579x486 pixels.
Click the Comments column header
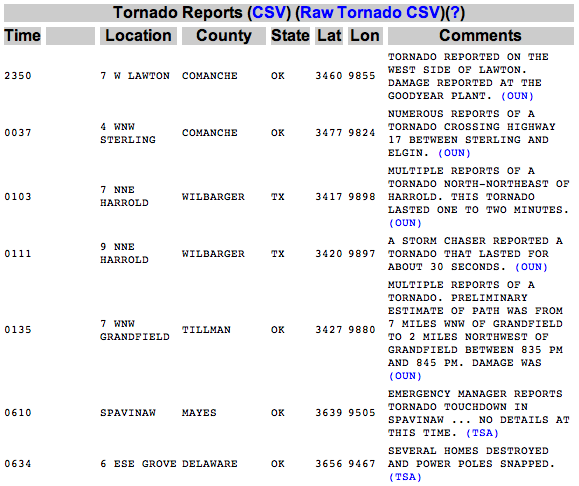click(x=480, y=36)
